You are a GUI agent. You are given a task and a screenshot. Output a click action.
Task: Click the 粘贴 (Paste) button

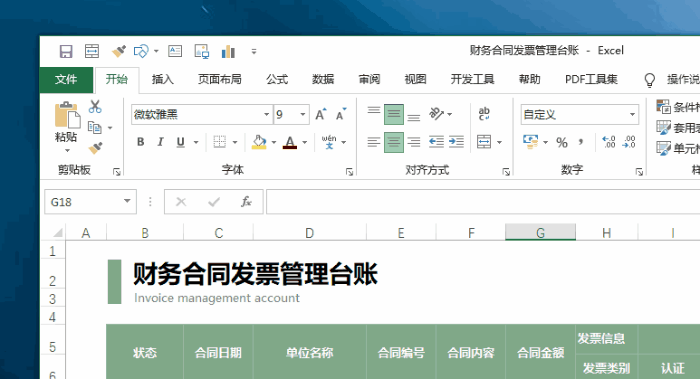pyautogui.click(x=66, y=122)
